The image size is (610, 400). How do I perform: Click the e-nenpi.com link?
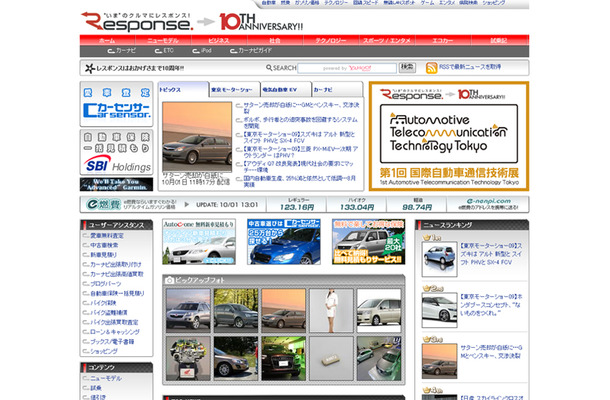pos(488,201)
